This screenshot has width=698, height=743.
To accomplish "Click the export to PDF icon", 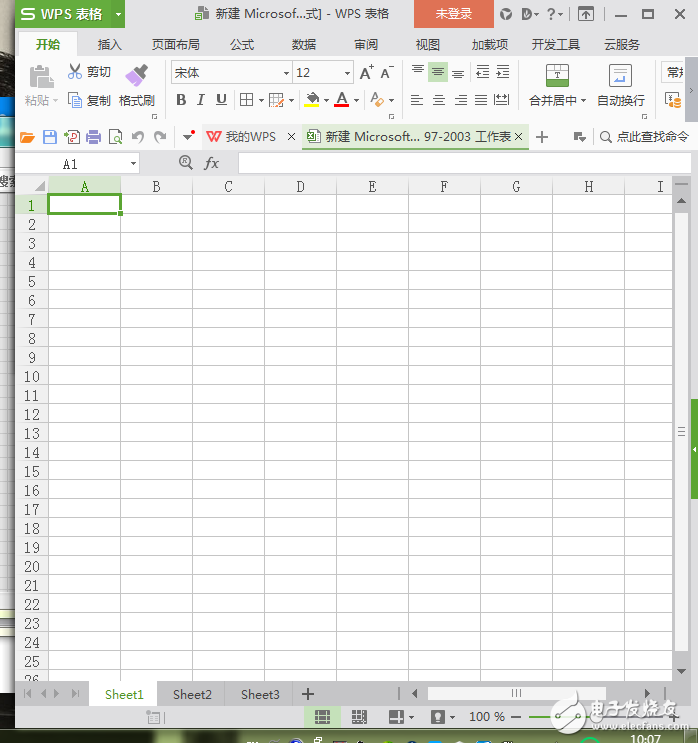I will (x=72, y=137).
